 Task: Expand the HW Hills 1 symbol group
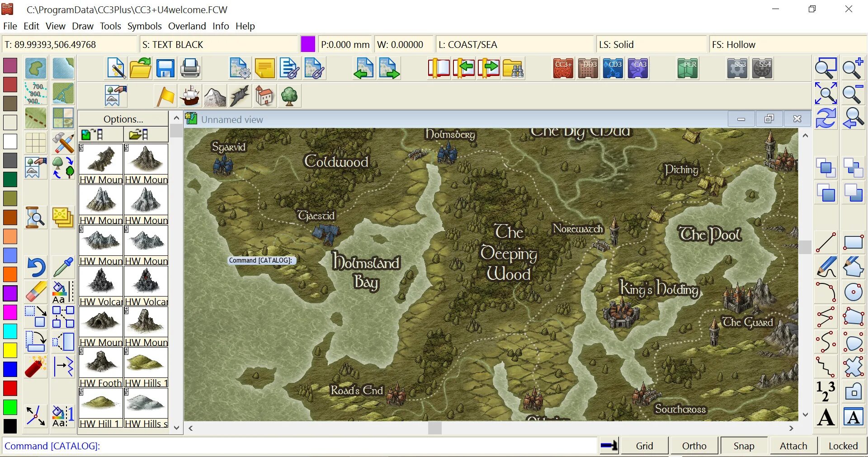[126, 351]
